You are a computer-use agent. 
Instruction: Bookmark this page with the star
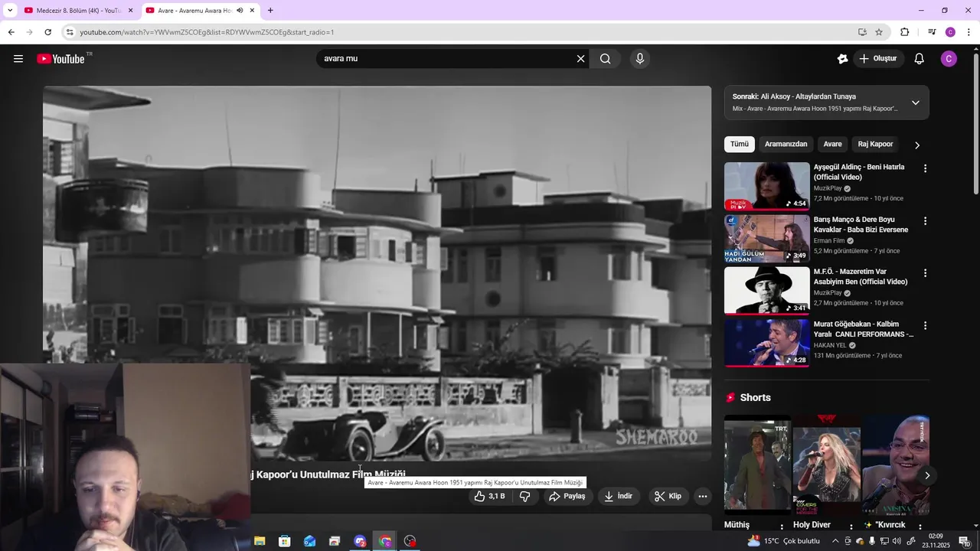click(x=879, y=32)
